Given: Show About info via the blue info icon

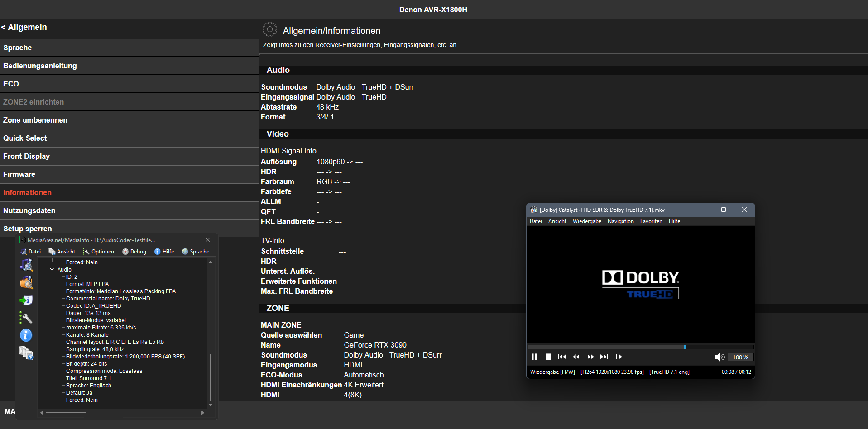Looking at the screenshot, I should coord(26,335).
